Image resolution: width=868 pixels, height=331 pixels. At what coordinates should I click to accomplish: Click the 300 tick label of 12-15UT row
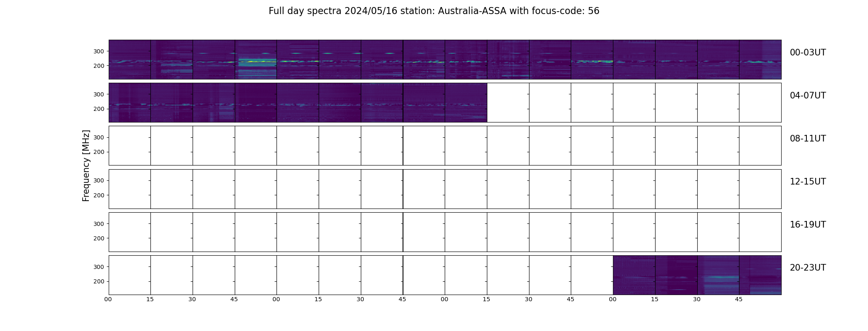[x=99, y=180]
